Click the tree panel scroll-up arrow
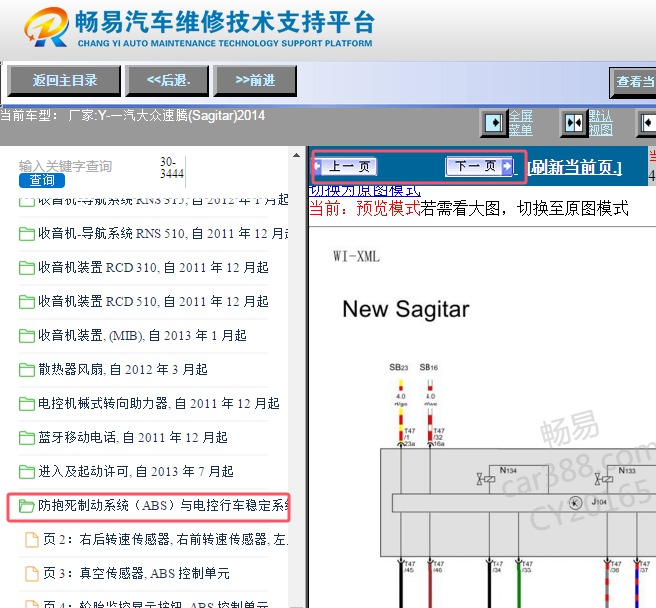Image resolution: width=656 pixels, height=608 pixels. [x=297, y=155]
